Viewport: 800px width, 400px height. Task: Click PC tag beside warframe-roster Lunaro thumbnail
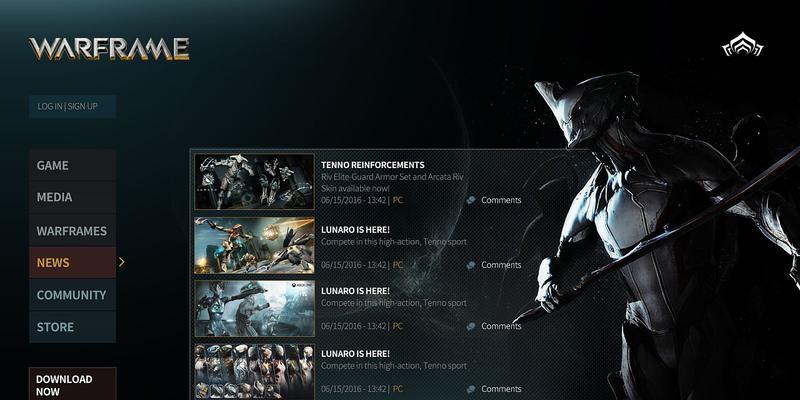pos(397,389)
